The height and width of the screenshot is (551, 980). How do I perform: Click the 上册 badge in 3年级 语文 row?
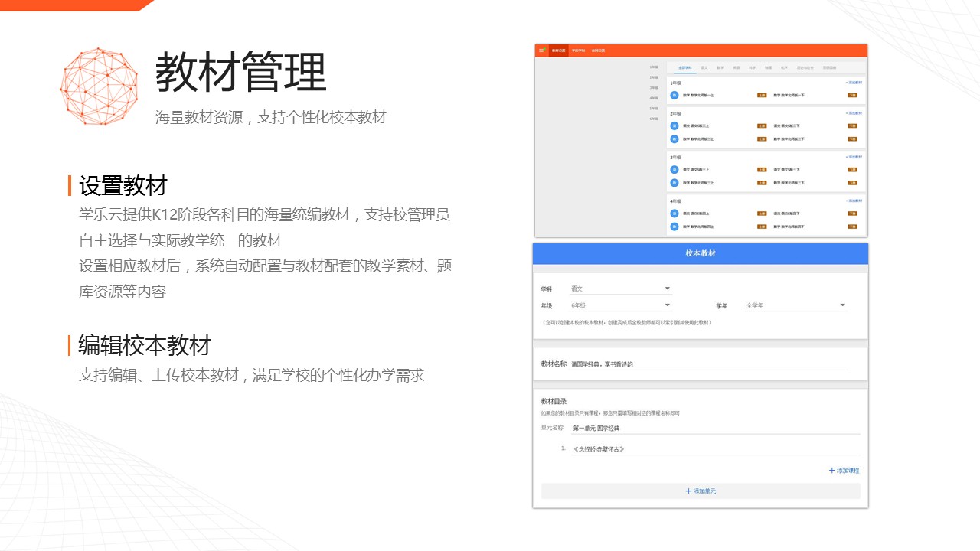762,169
